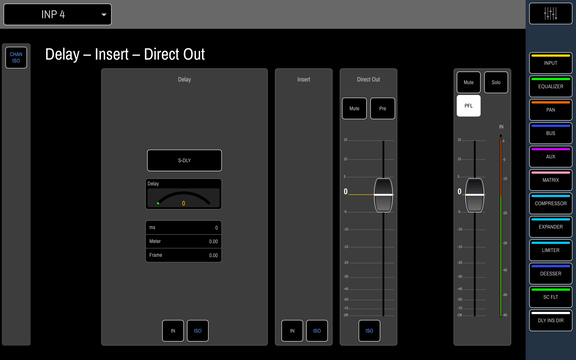Click the Direct Out fader handle
Viewport: 576px width, 360px height.
click(383, 195)
